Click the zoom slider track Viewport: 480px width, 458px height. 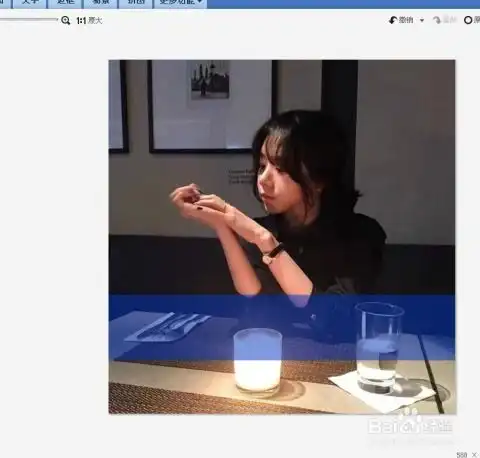click(x=28, y=20)
